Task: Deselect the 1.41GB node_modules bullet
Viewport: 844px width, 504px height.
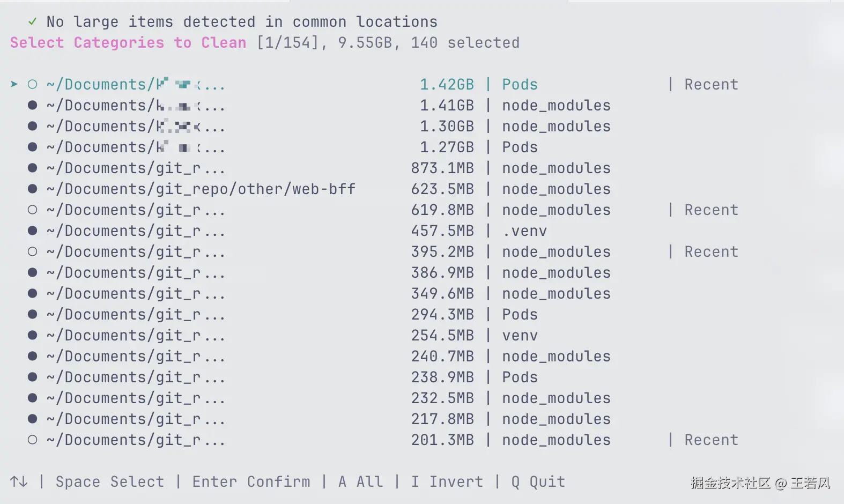Action: point(33,105)
